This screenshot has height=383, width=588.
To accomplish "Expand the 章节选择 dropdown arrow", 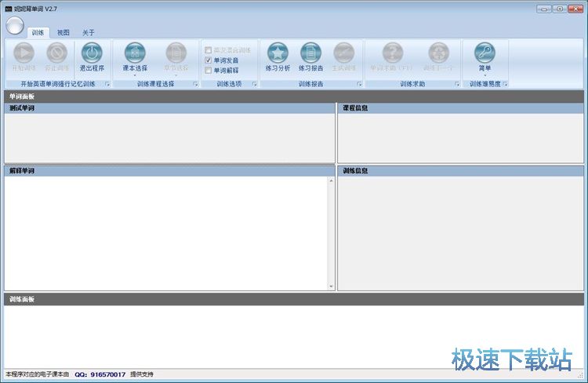I will tap(176, 75).
